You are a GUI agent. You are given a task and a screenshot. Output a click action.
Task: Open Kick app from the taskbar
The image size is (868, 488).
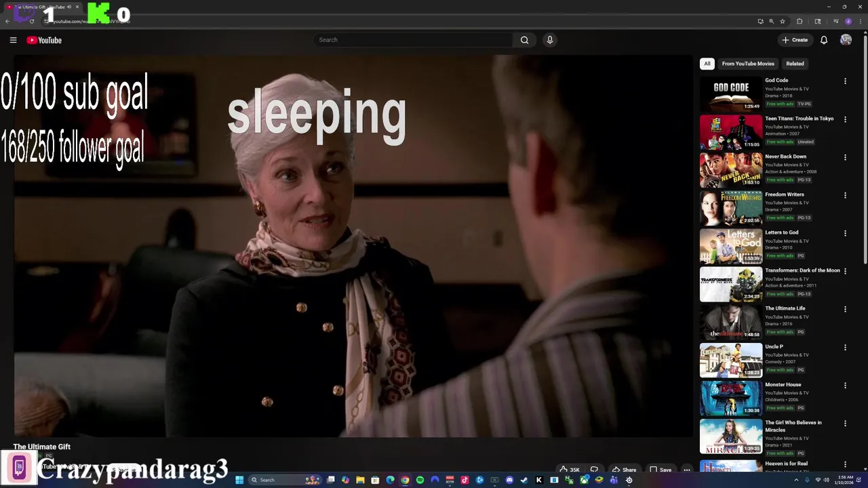(538, 480)
